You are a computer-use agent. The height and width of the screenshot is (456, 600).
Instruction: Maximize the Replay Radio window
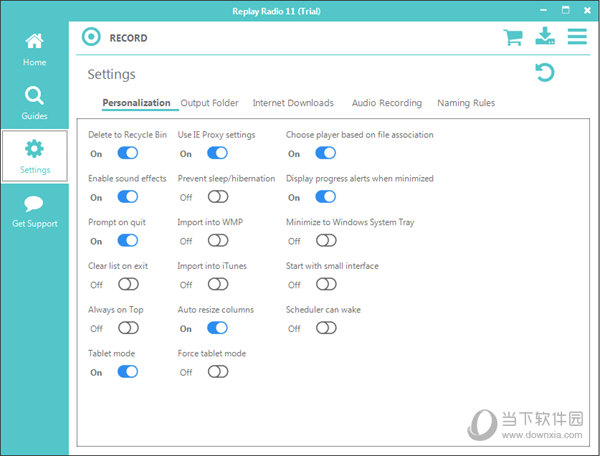566,10
